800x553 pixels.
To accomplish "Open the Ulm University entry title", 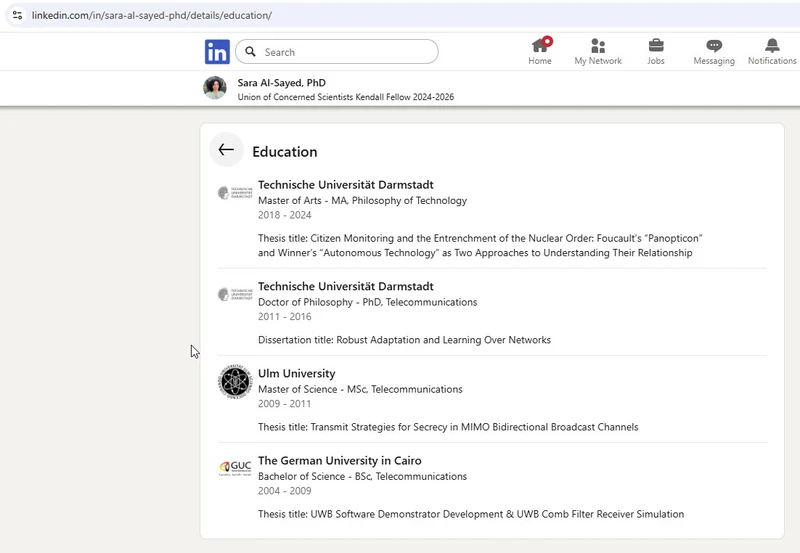I will click(x=296, y=373).
